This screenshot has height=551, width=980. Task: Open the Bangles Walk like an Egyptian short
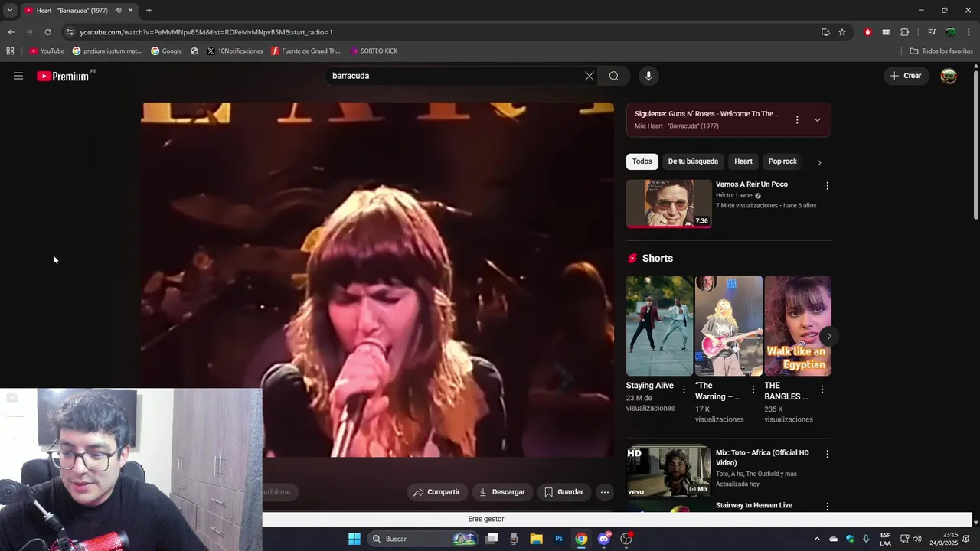click(x=798, y=325)
